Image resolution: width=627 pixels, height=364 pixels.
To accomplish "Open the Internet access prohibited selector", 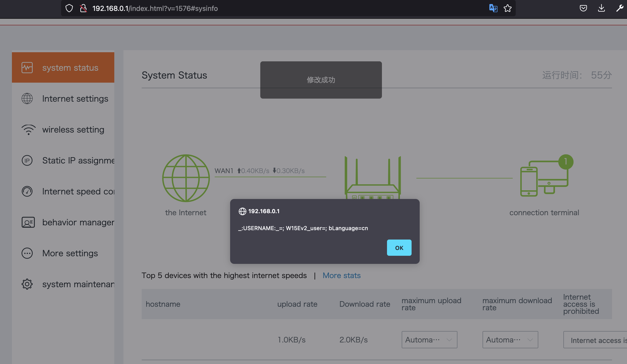I will click(596, 340).
